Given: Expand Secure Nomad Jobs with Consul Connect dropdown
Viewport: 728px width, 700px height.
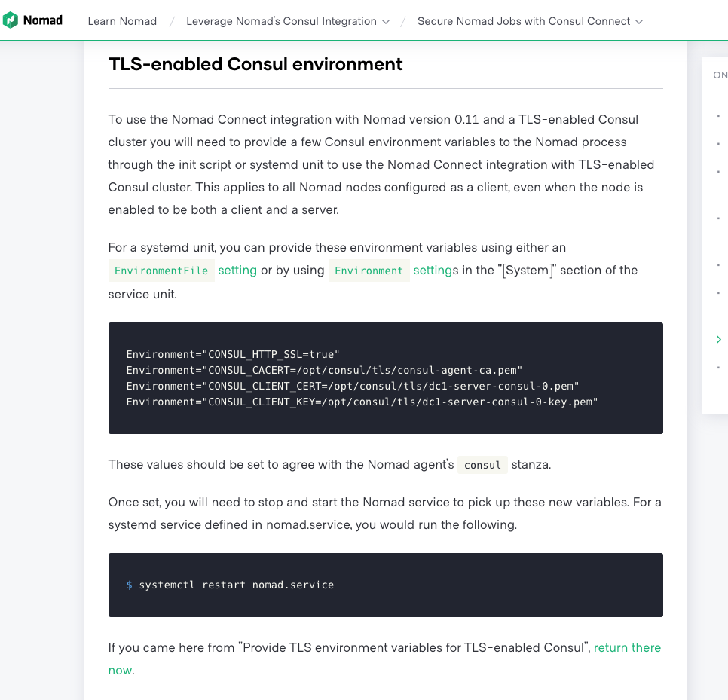Looking at the screenshot, I should coord(530,21).
